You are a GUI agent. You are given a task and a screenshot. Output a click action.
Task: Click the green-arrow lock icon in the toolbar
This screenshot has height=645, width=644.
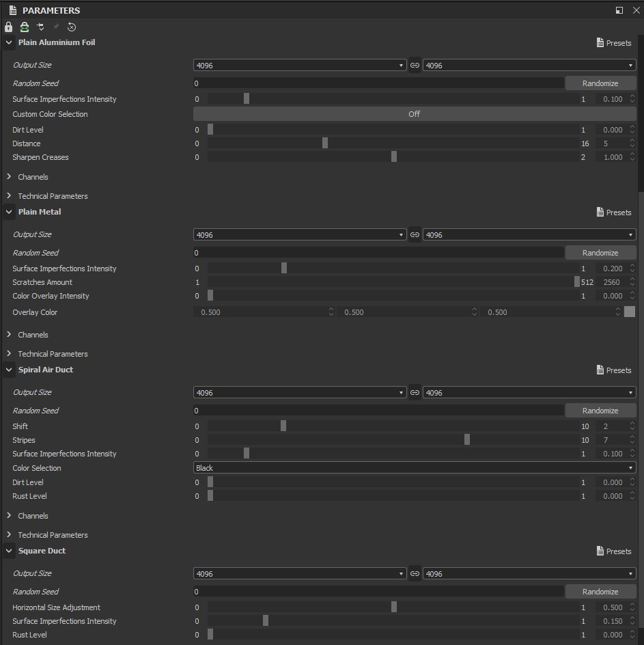[25, 27]
